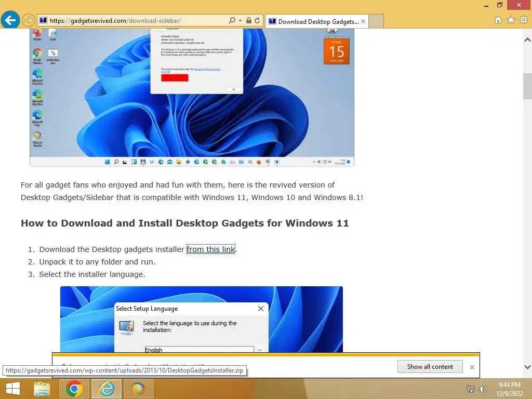Click the Show all content button
532x399 pixels.
(430, 367)
